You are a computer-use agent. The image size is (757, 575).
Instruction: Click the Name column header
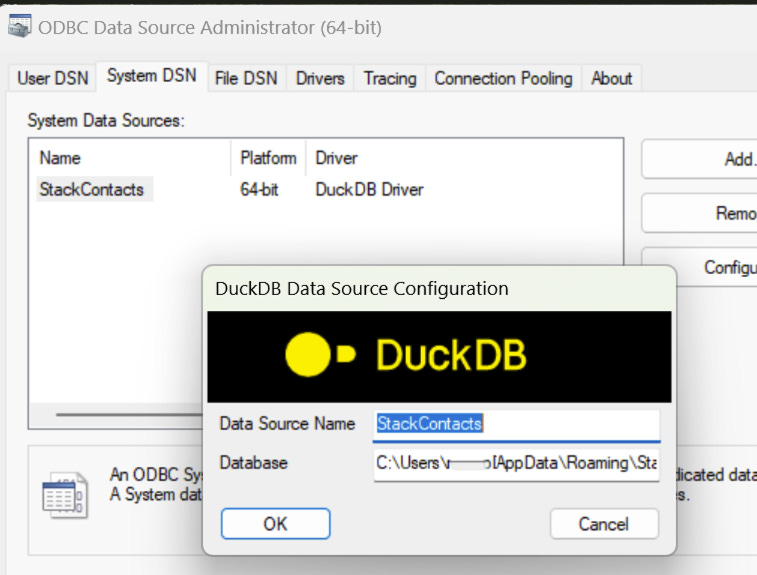[x=130, y=158]
